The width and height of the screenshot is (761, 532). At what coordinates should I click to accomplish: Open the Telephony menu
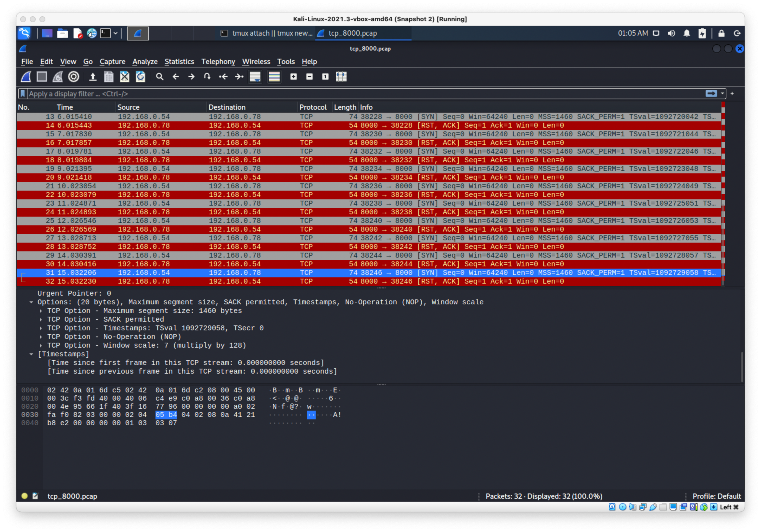218,62
